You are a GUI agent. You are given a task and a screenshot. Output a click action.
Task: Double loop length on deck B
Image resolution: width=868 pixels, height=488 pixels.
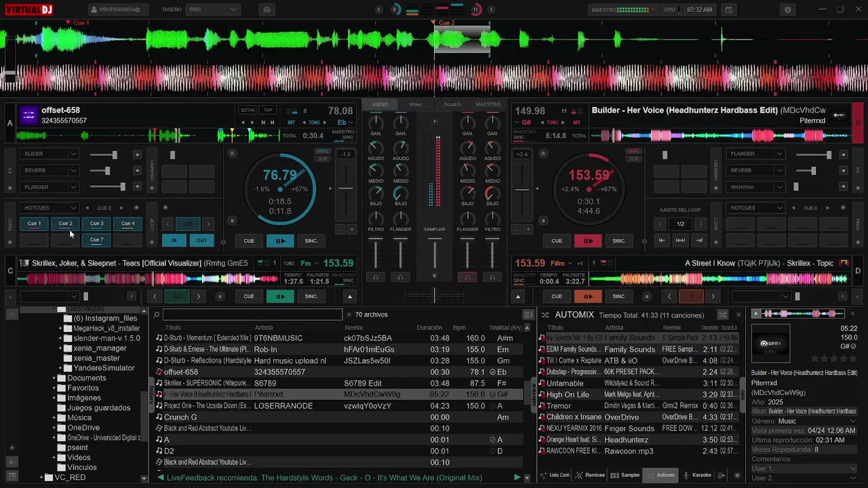[699, 224]
